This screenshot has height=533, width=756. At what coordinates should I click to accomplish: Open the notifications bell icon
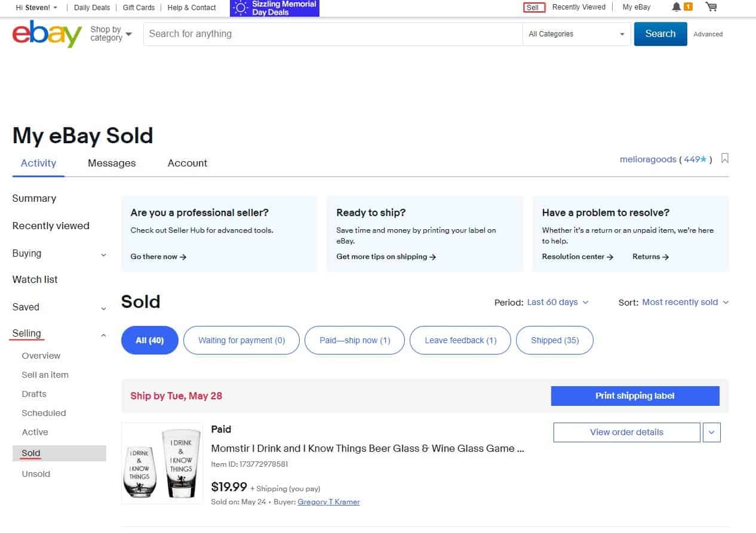coord(676,7)
